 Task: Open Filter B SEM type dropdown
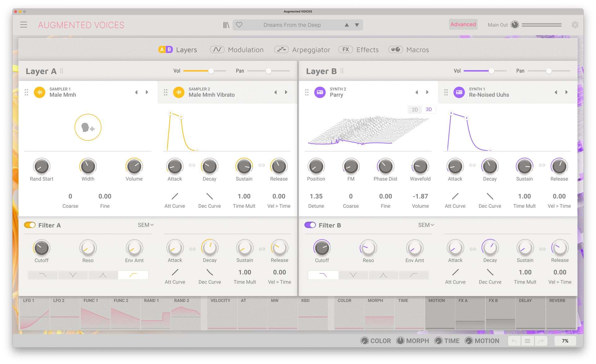(x=426, y=225)
